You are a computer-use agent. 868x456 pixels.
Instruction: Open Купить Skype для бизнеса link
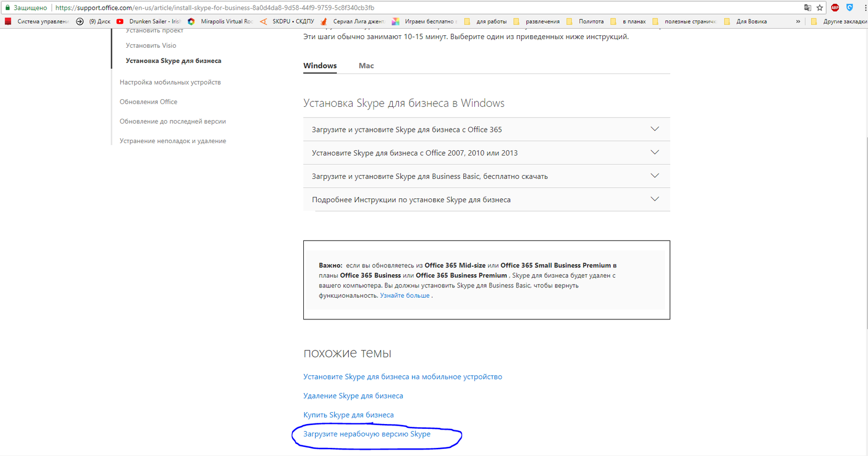[x=348, y=415]
